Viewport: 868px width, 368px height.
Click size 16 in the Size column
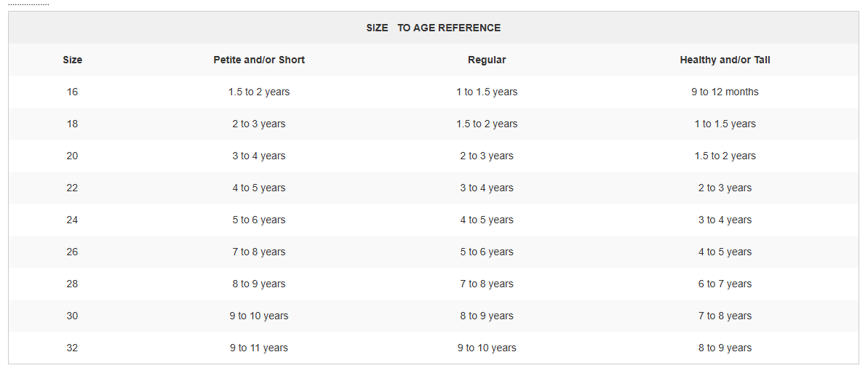[73, 92]
